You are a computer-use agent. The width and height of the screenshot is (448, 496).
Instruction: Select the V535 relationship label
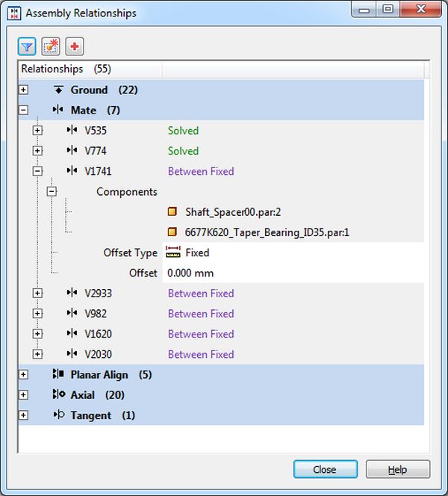point(96,131)
